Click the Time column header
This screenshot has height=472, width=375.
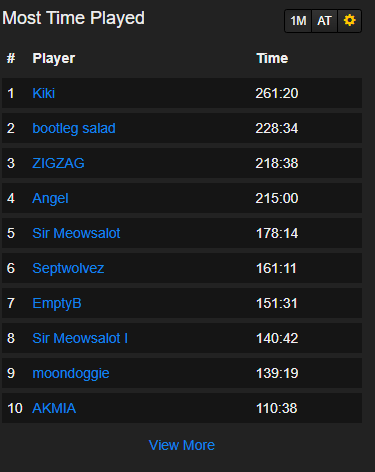pyautogui.click(x=272, y=59)
